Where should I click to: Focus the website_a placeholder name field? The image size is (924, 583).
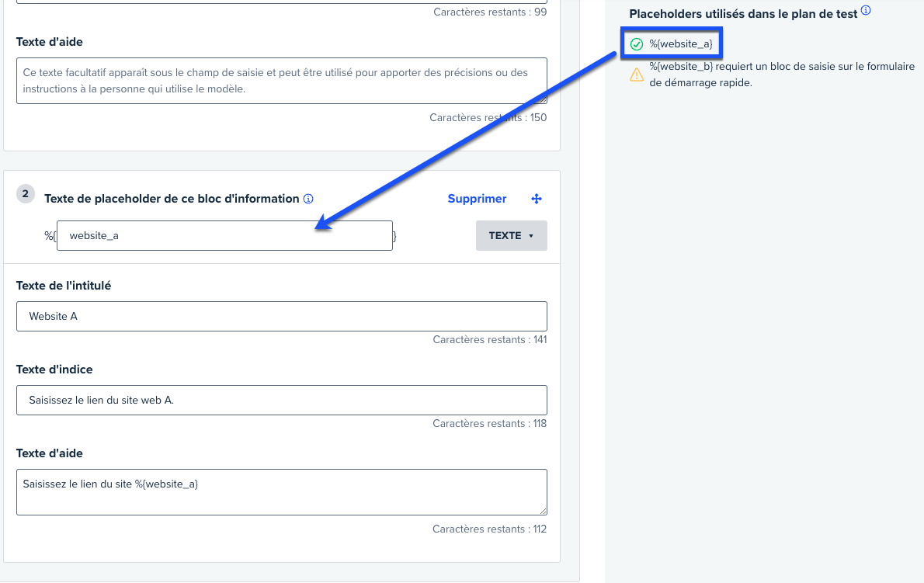(x=224, y=235)
